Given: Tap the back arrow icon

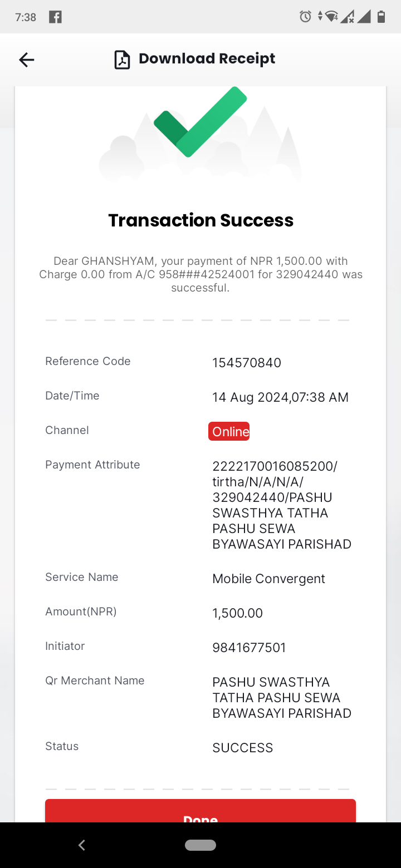Looking at the screenshot, I should coord(26,60).
